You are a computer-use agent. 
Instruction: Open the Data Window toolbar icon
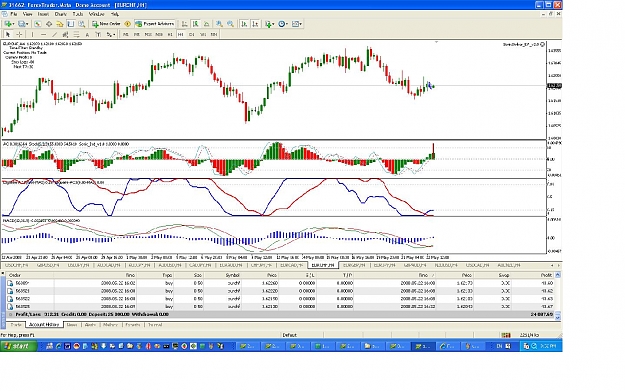(49, 24)
